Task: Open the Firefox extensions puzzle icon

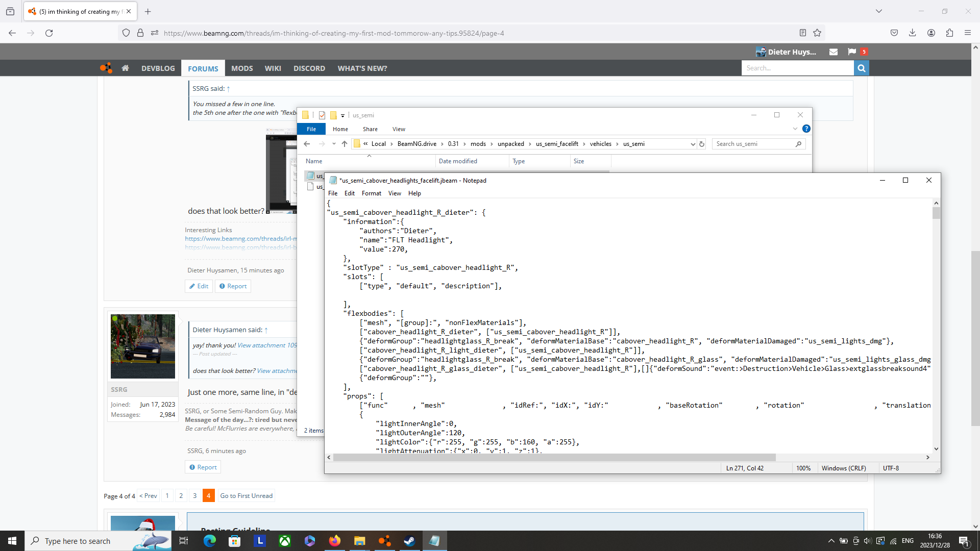Action: click(950, 33)
